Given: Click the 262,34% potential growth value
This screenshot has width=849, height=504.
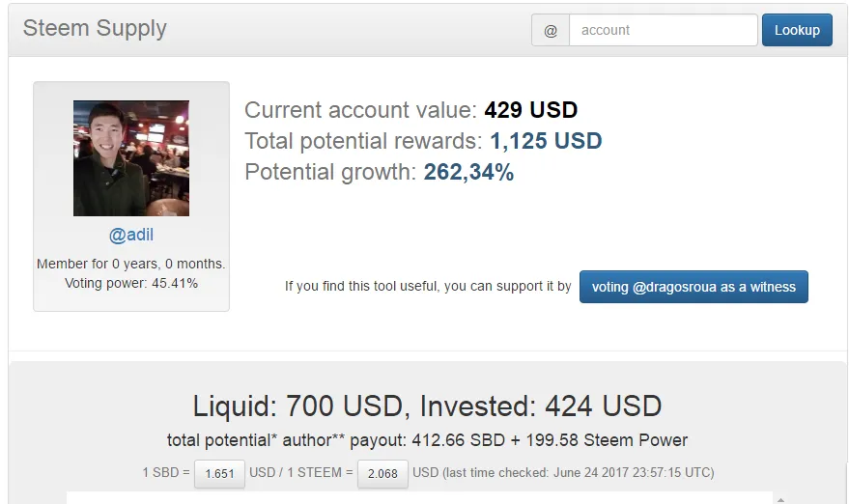Looking at the screenshot, I should coord(468,172).
